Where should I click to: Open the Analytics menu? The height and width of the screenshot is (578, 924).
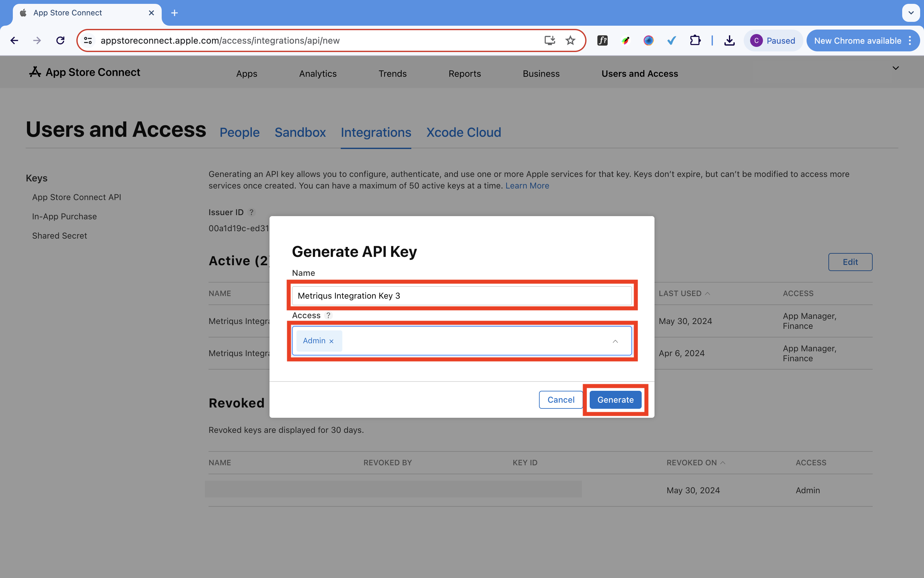pyautogui.click(x=318, y=74)
